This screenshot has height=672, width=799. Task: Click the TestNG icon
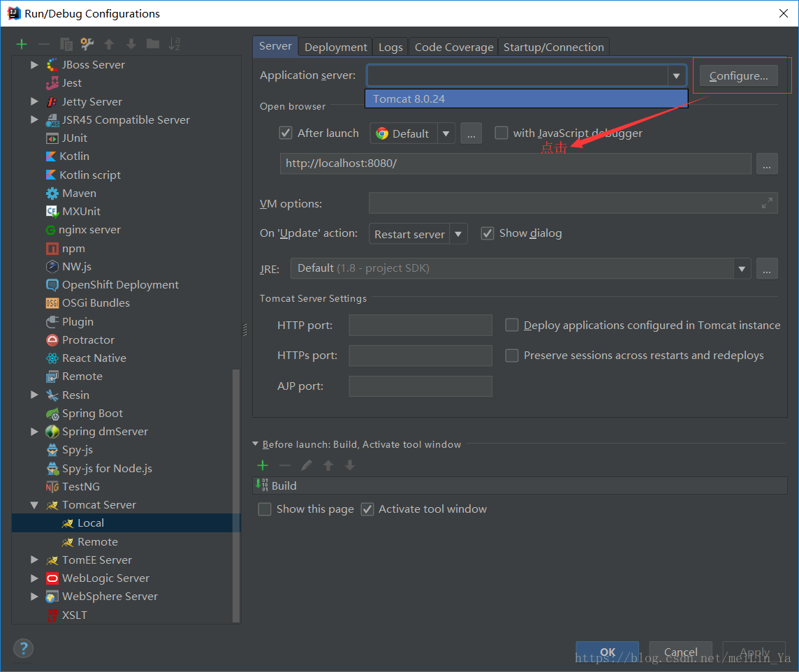[x=52, y=487]
